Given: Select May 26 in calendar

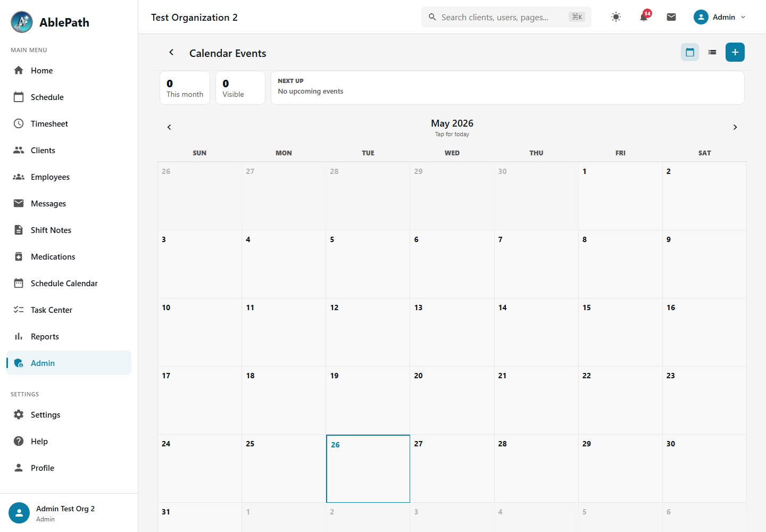Looking at the screenshot, I should point(368,469).
